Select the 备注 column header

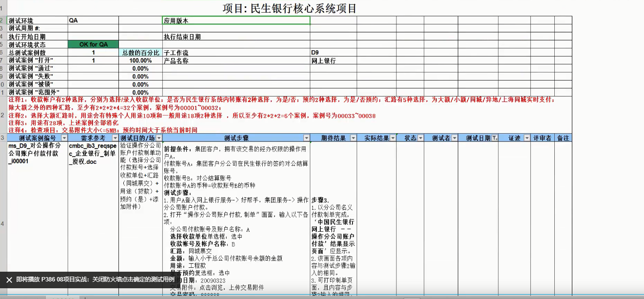click(x=563, y=139)
